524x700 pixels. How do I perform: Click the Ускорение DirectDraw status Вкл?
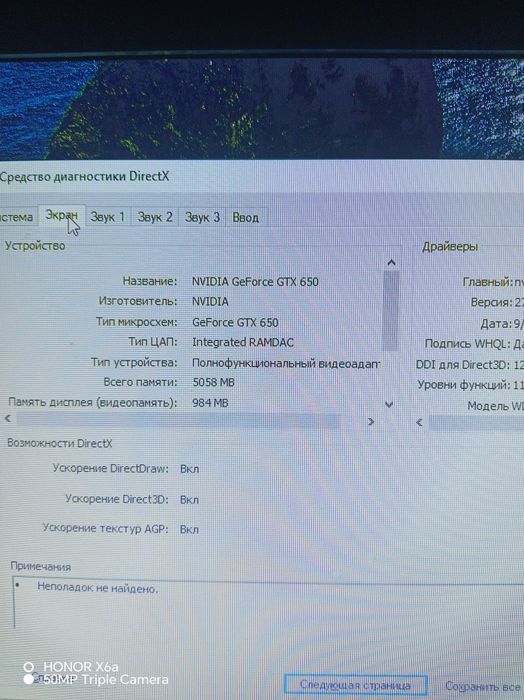[190, 469]
